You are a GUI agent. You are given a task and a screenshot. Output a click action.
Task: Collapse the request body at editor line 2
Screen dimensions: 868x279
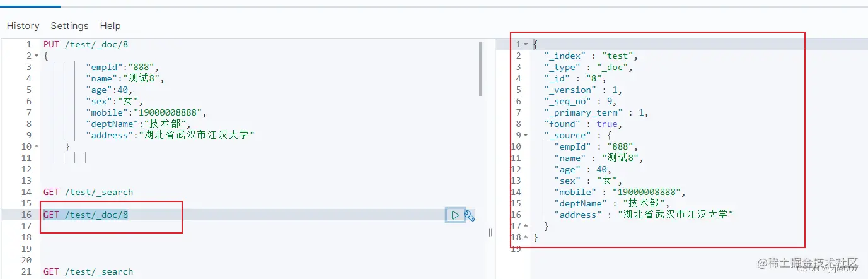coord(37,56)
